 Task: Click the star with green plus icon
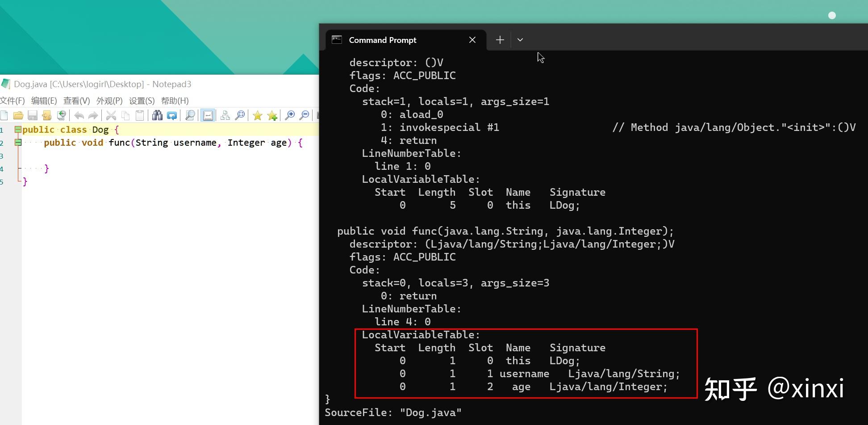pos(272,115)
